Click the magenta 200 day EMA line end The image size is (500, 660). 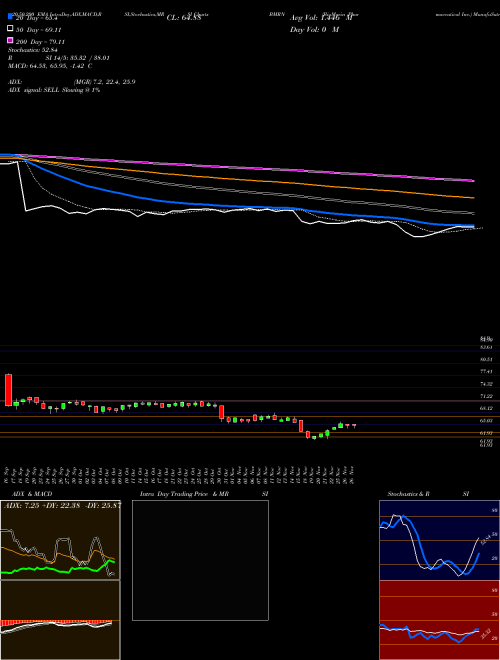472,181
